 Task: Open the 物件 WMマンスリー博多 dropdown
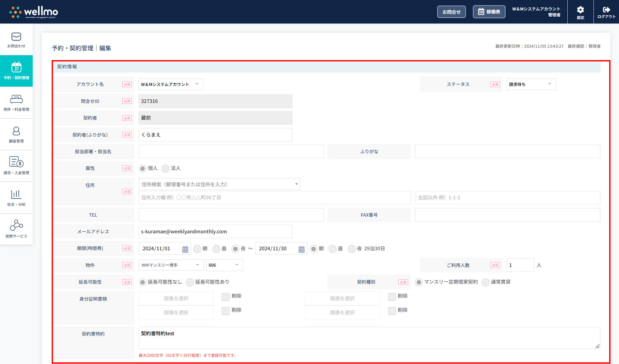(x=171, y=265)
